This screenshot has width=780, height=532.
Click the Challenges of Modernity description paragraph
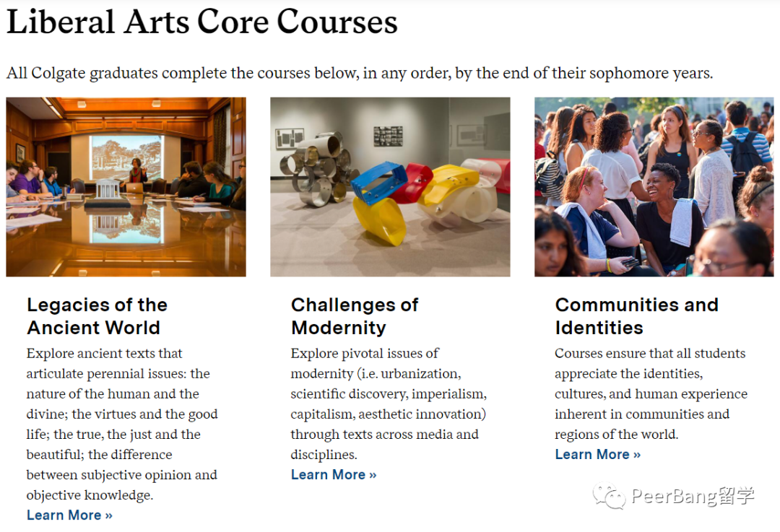(x=389, y=404)
